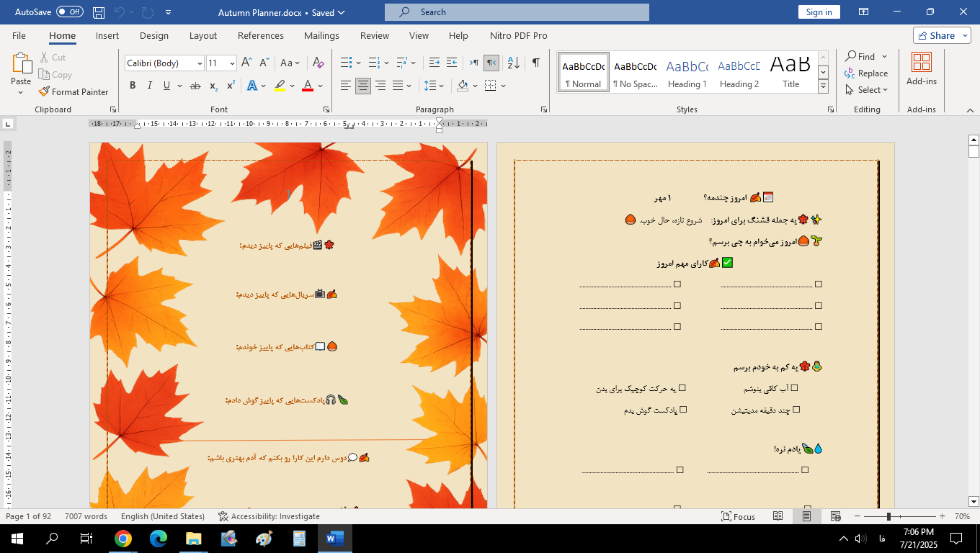Click the Share button
The width and height of the screenshot is (980, 553).
942,35
